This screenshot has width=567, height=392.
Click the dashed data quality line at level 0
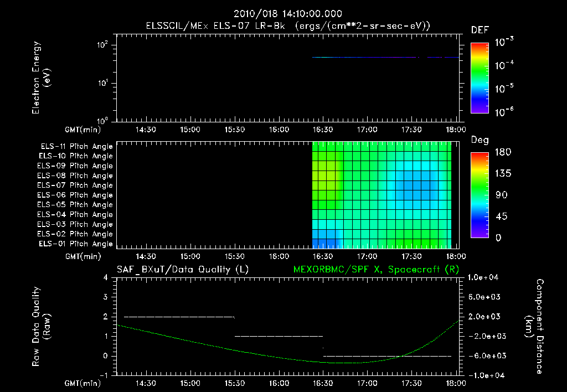(387, 356)
